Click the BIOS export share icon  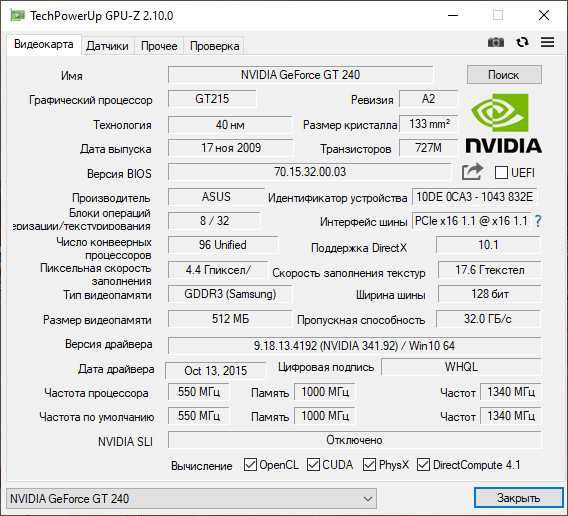[x=472, y=172]
